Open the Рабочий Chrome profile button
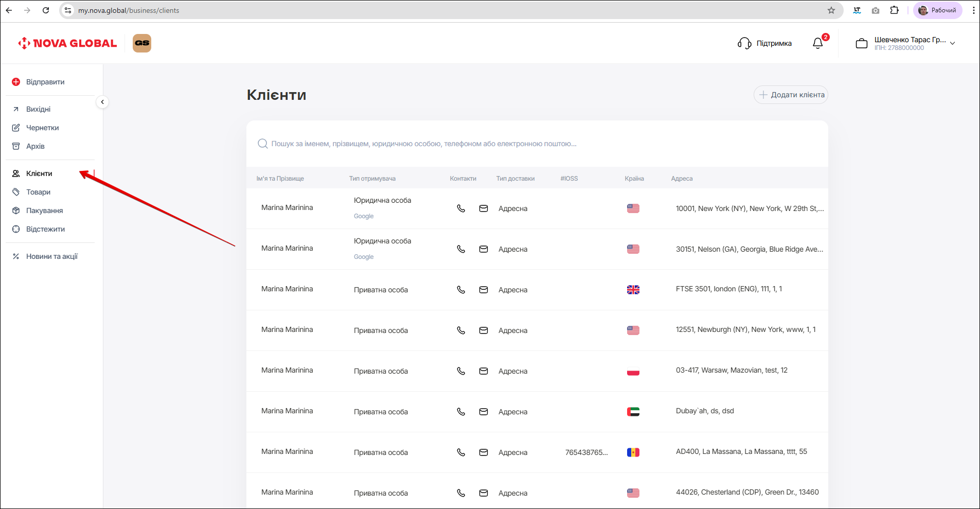 [938, 10]
